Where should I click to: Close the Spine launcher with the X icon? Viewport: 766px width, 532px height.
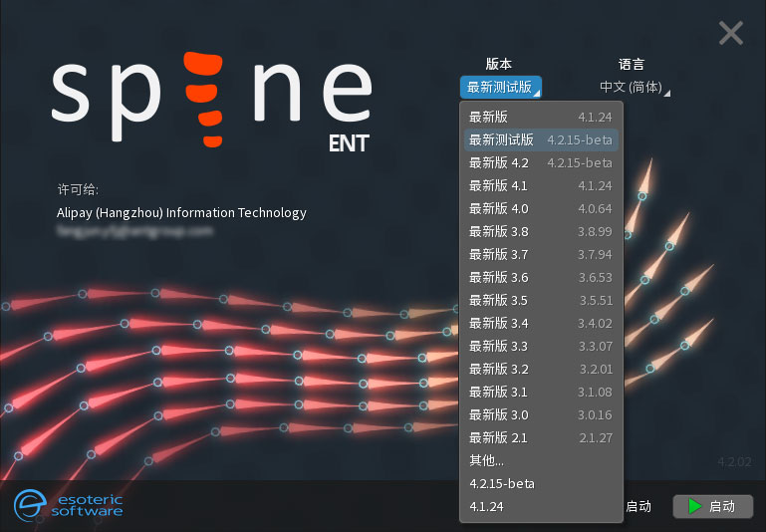(731, 33)
